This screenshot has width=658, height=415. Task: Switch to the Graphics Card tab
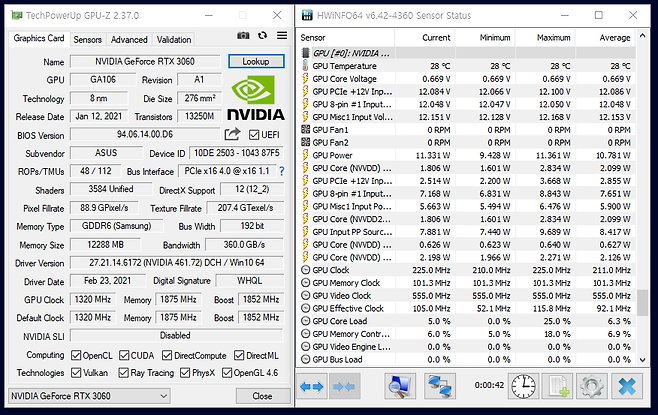39,39
